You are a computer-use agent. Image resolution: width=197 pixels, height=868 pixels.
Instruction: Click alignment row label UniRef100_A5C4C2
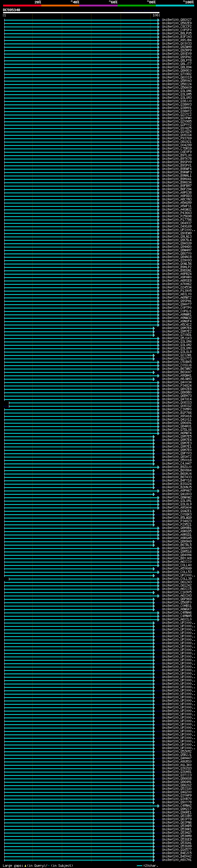pyautogui.click(x=176, y=325)
